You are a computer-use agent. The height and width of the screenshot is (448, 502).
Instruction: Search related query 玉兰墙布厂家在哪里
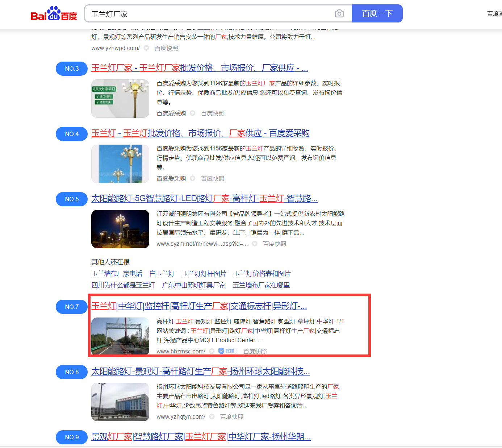[x=261, y=285]
